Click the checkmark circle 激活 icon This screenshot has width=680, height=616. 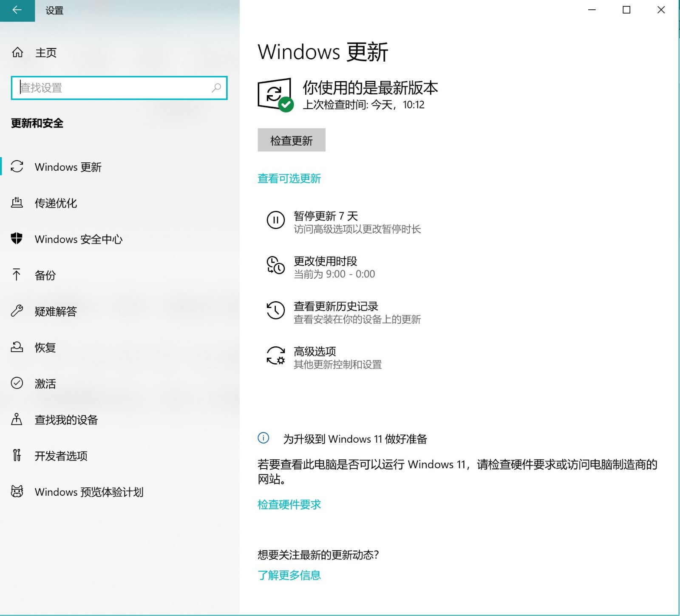point(17,383)
